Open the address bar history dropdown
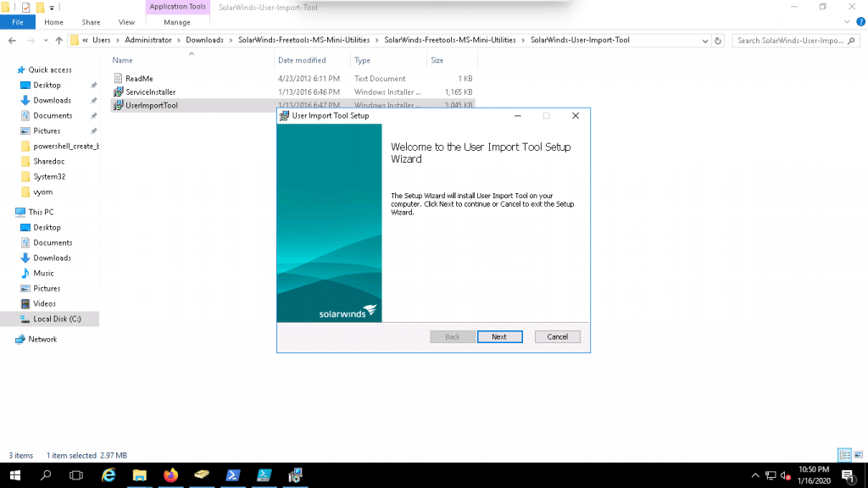Image resolution: width=868 pixels, height=488 pixels. tap(705, 40)
